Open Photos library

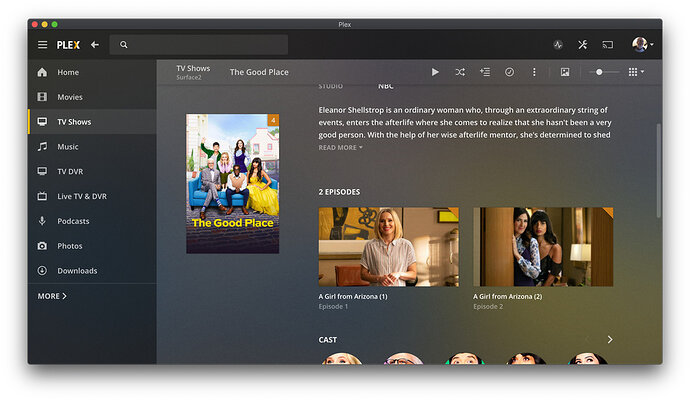pyautogui.click(x=92, y=246)
